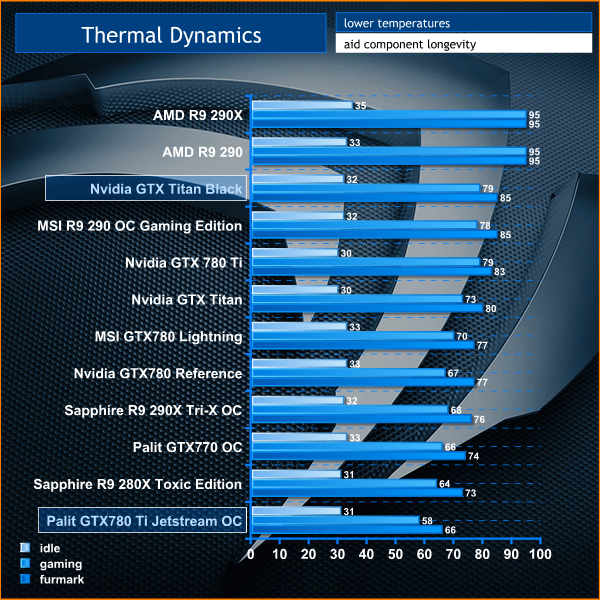This screenshot has height=600, width=600.
Task: Click the Thermal Dynamics title
Action: [x=171, y=35]
